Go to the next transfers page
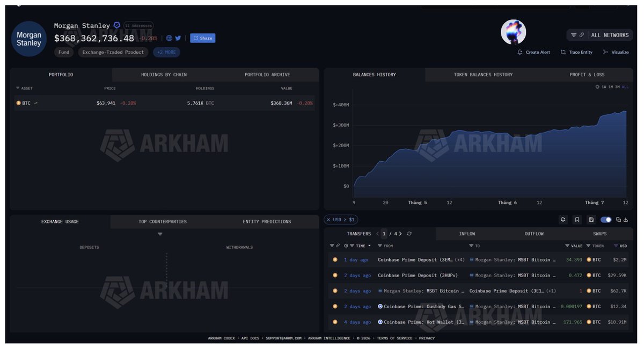Viewport: 644px width, 348px height. click(x=400, y=234)
